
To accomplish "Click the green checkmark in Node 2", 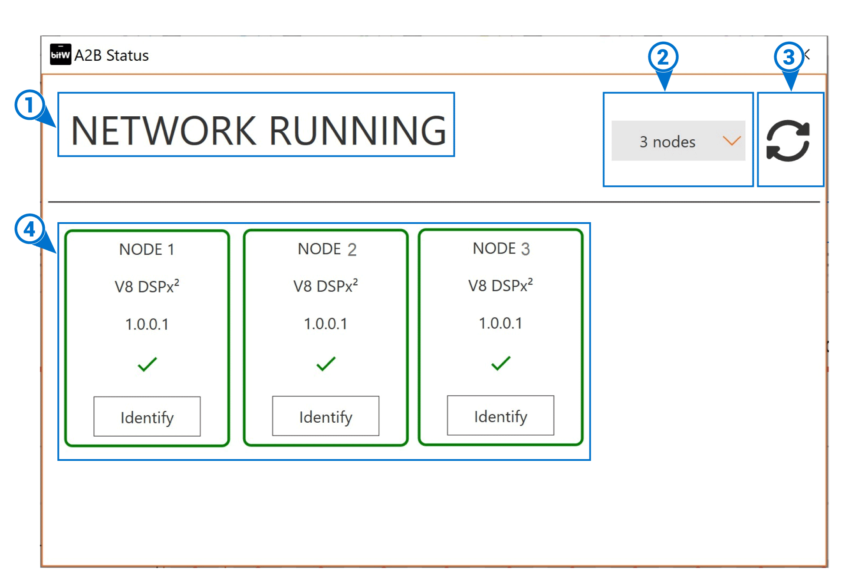I will click(x=326, y=364).
